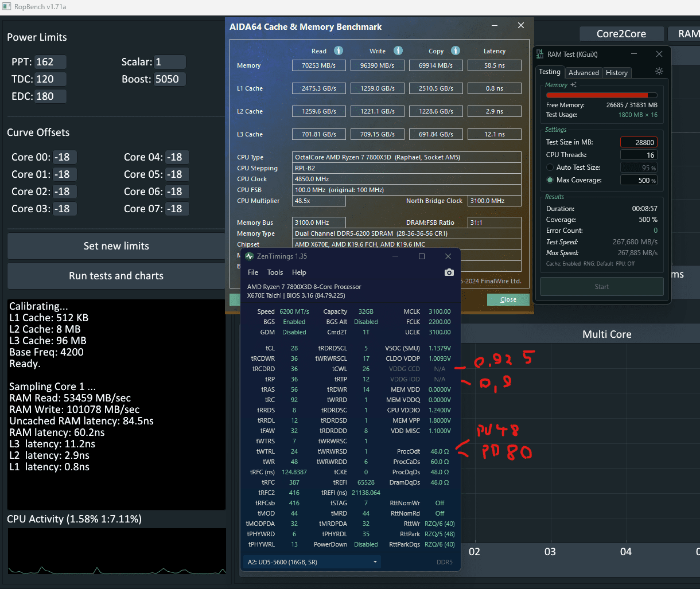Open the Help menu in ZenTimings

[x=299, y=272]
